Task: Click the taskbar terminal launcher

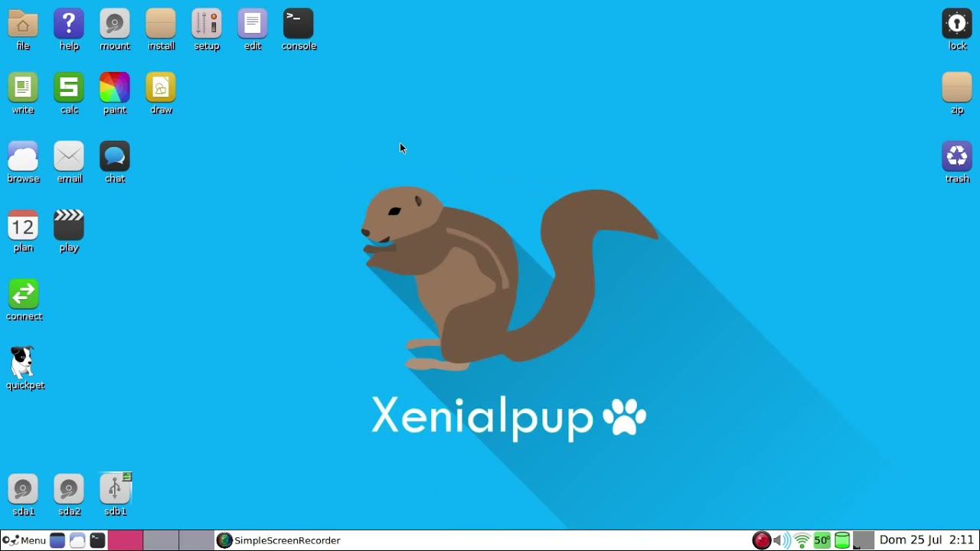Action: pyautogui.click(x=97, y=540)
